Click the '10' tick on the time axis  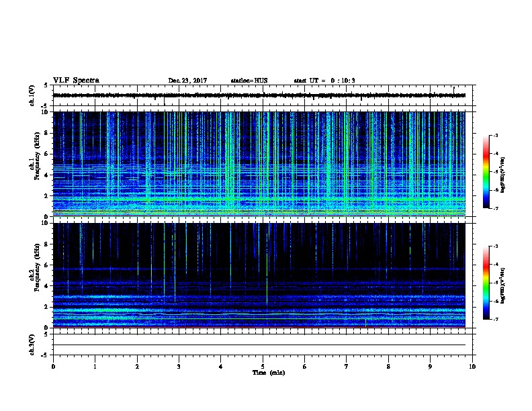pyautogui.click(x=472, y=367)
